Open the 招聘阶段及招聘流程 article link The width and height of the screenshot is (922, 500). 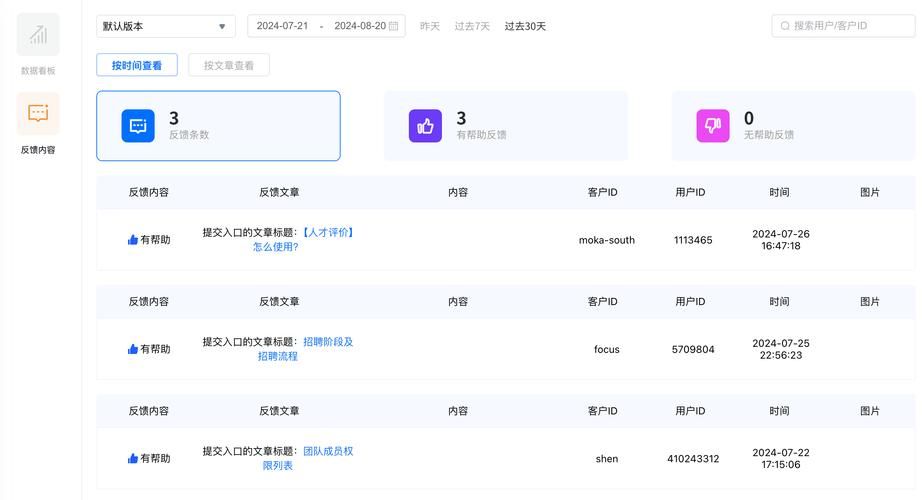306,349
